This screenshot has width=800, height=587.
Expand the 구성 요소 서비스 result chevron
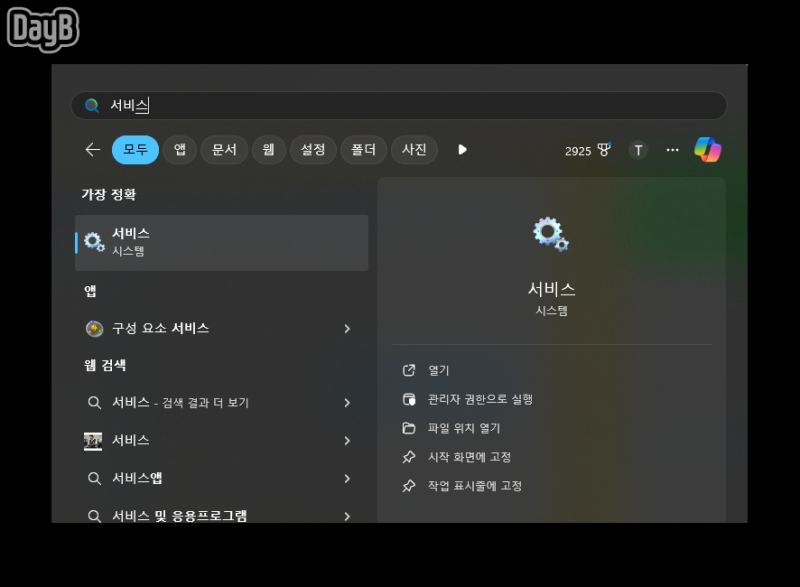[347, 328]
